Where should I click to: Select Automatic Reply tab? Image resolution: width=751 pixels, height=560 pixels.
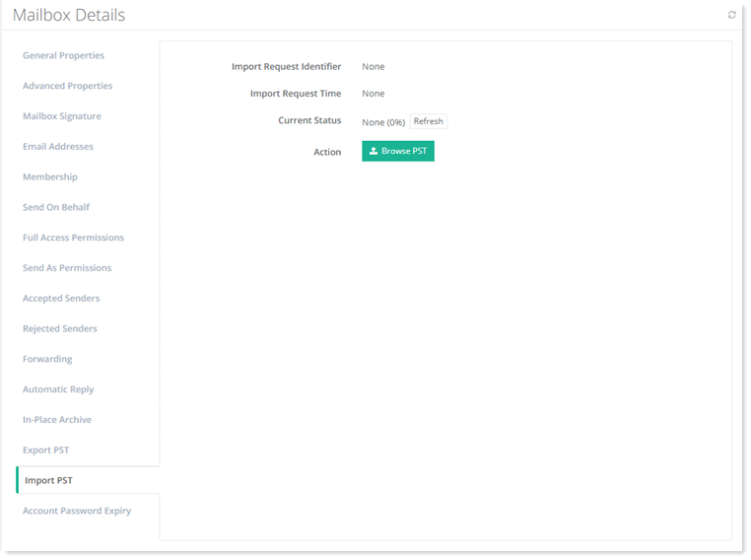(x=58, y=389)
